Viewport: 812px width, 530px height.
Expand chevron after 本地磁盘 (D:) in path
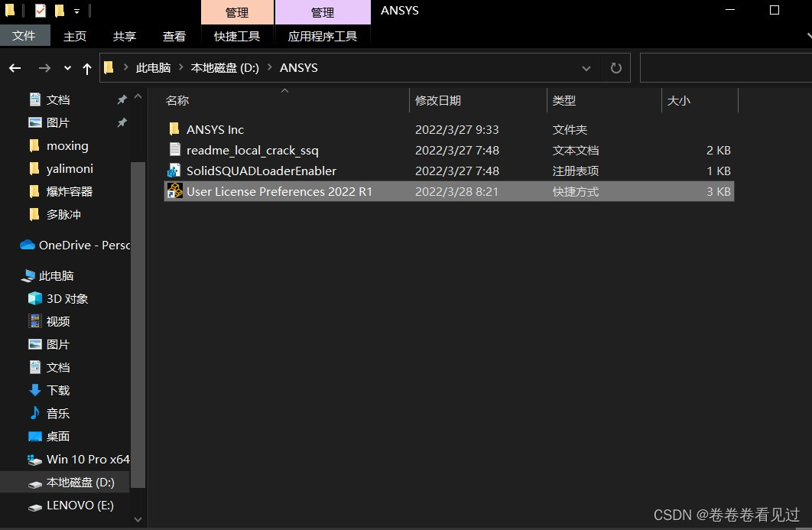tap(269, 67)
